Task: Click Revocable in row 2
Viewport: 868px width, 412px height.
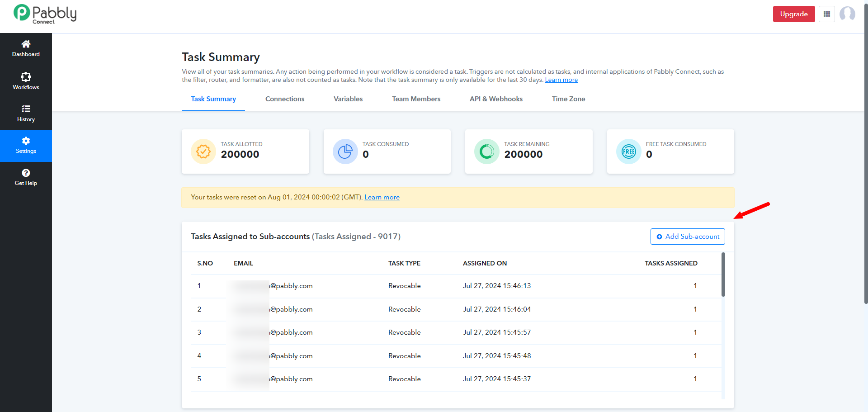Action: 405,309
